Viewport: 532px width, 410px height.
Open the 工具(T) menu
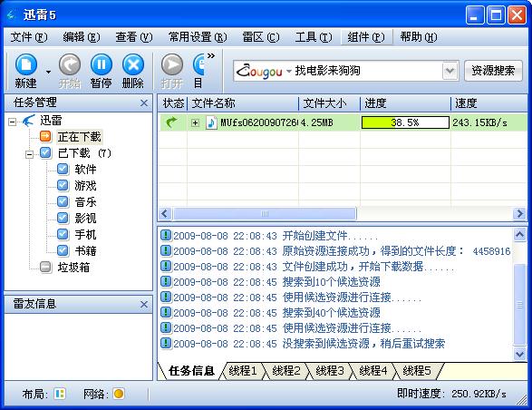(314, 36)
